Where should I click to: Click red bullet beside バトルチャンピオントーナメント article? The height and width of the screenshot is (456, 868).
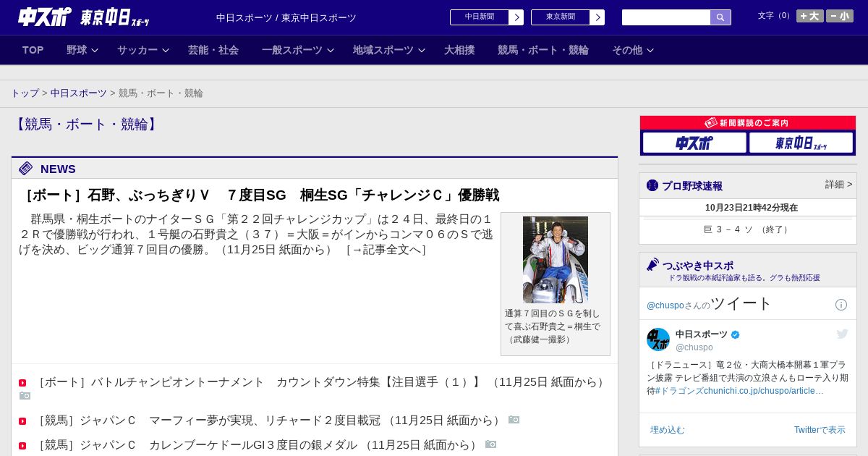22,383
